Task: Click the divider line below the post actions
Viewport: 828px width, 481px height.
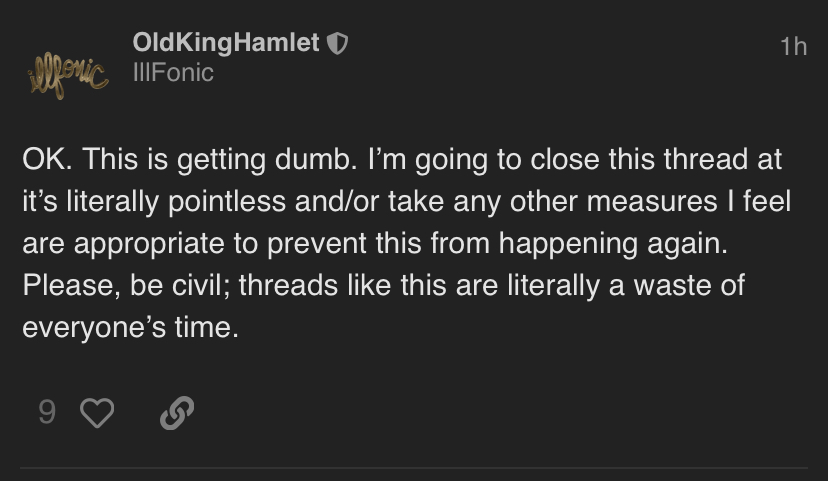Action: point(414,468)
